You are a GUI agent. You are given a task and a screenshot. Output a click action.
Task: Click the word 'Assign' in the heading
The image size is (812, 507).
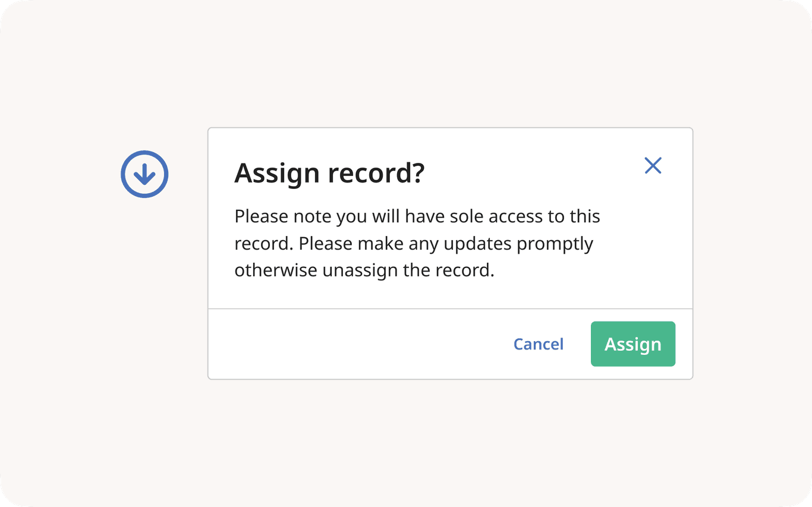click(x=276, y=173)
